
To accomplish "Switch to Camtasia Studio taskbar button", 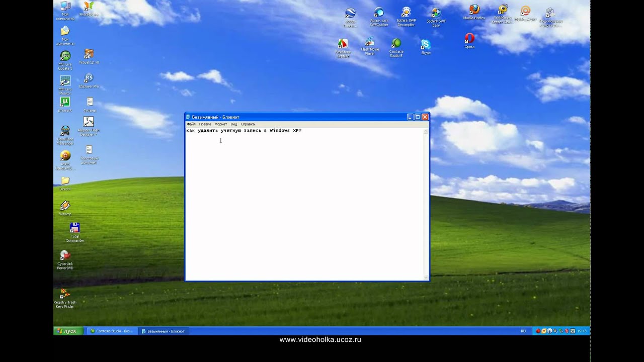I will point(111,331).
